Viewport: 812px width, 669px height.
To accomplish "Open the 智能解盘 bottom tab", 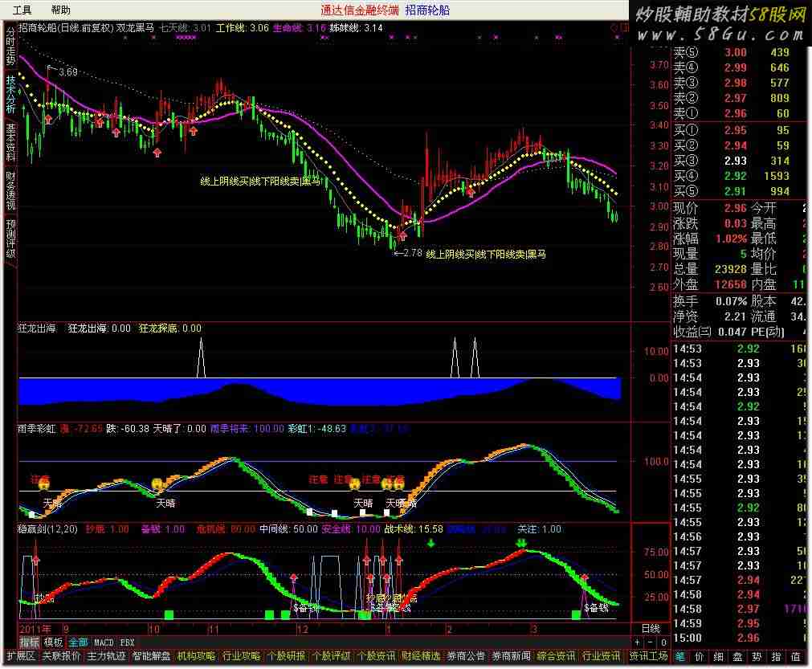I will click(151, 656).
